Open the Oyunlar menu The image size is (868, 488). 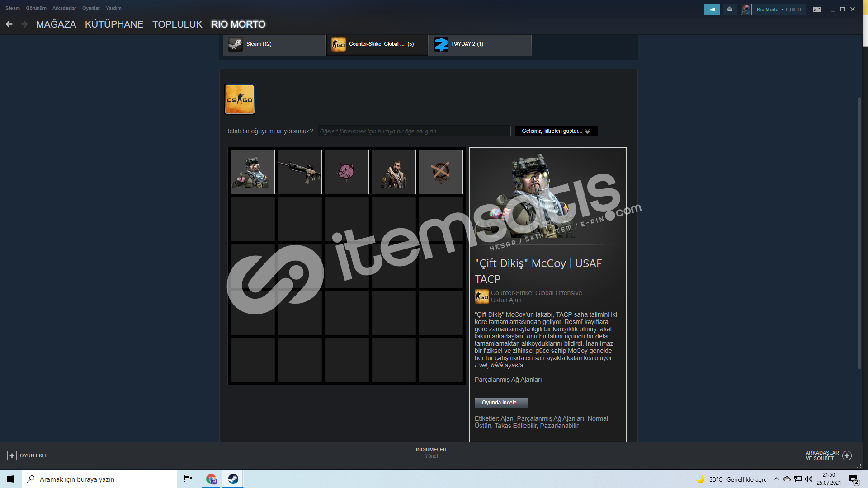pos(91,8)
